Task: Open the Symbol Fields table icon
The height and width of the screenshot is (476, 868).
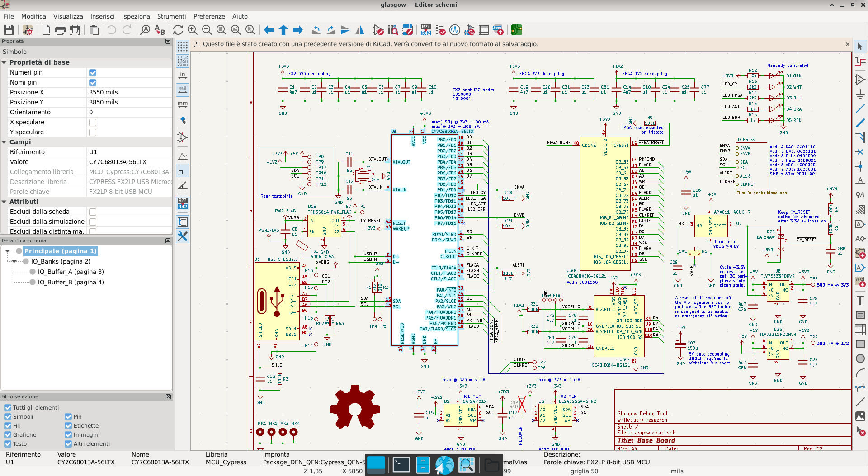Action: (484, 30)
